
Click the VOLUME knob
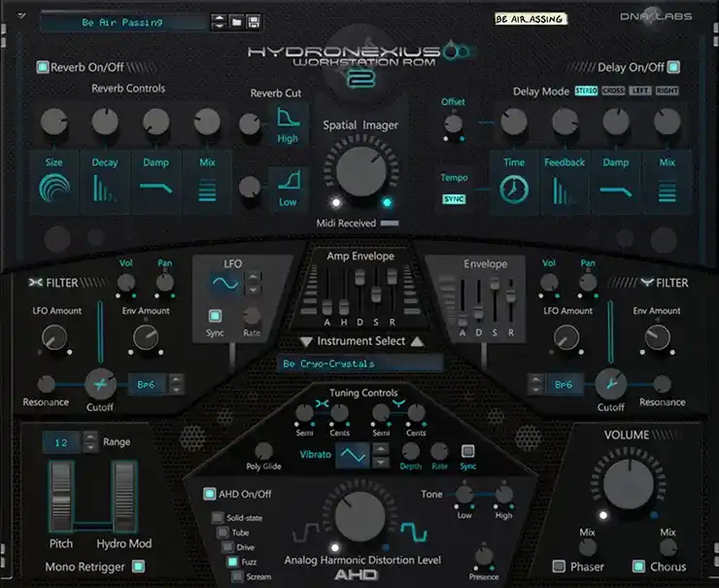point(629,484)
